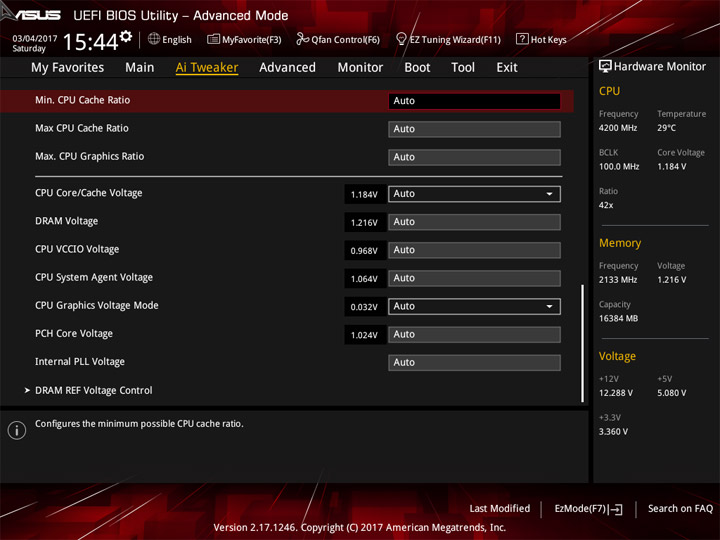The height and width of the screenshot is (540, 720).
Task: Click the 1.184V CPU Core/Cache reading
Action: coord(365,194)
